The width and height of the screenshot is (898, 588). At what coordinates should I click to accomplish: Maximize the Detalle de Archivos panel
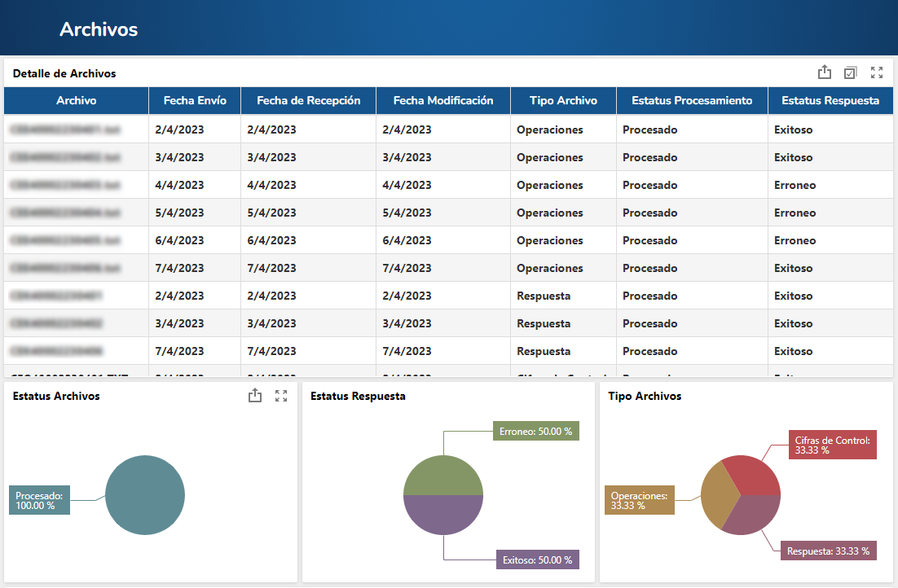point(877,72)
